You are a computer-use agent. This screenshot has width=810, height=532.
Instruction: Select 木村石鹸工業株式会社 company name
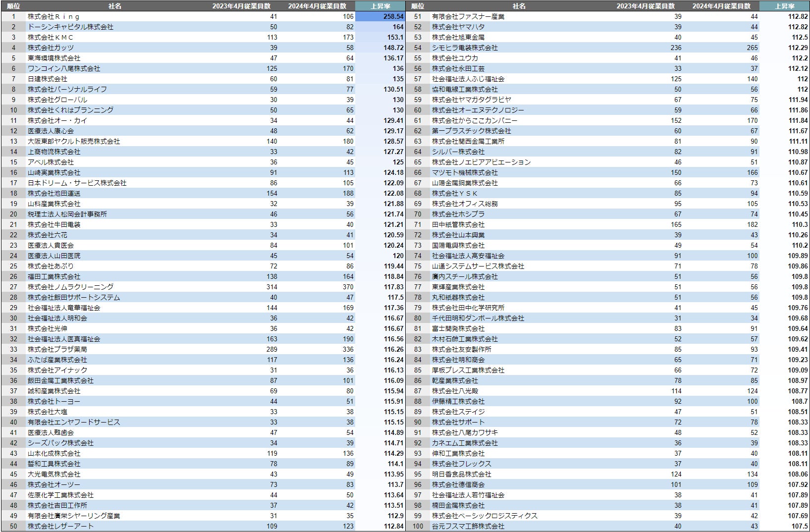point(465,339)
